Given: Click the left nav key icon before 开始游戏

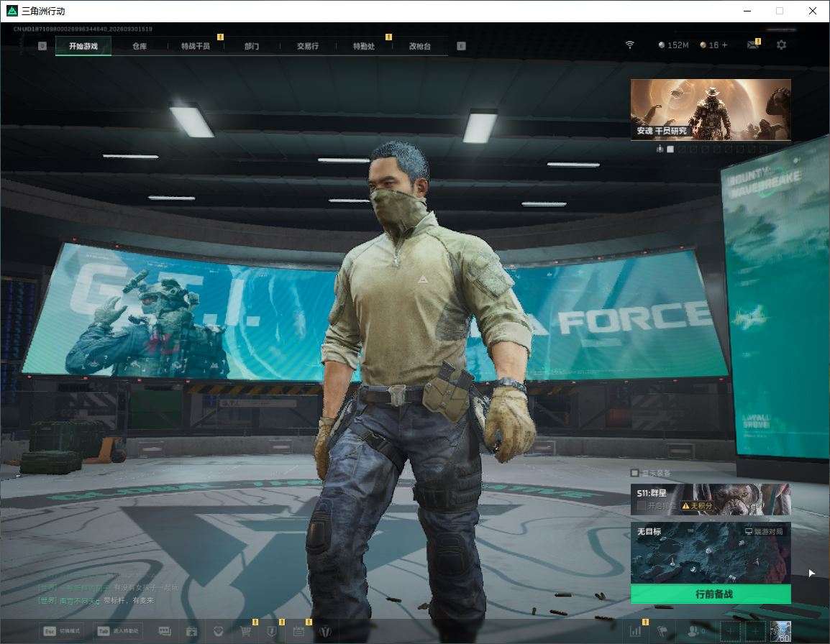Looking at the screenshot, I should pos(42,46).
